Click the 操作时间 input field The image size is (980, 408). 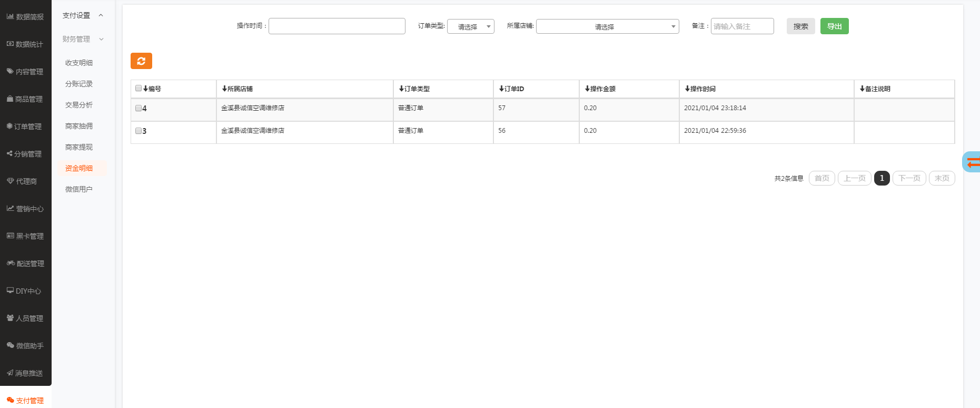[337, 26]
